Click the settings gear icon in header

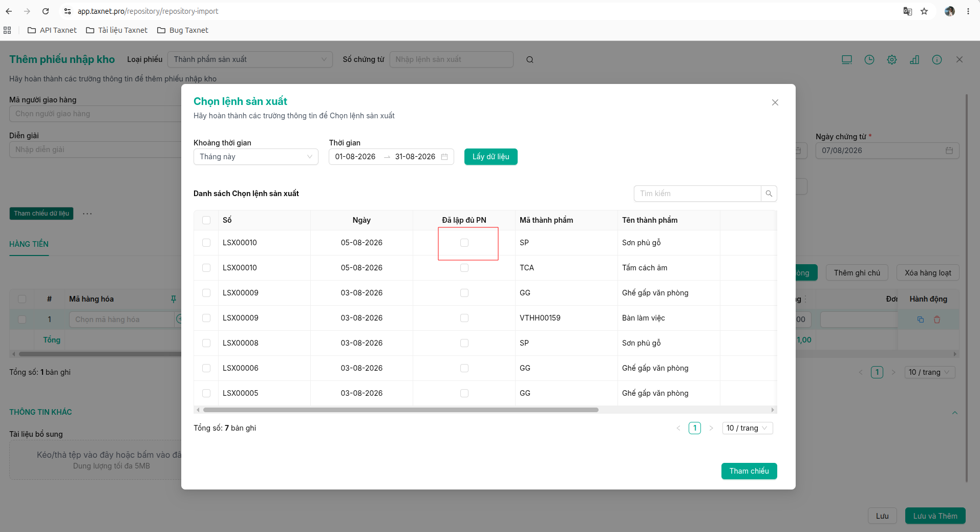pos(892,60)
